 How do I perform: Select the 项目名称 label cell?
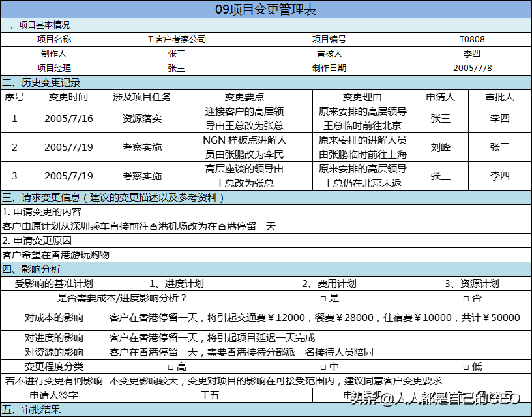(x=54, y=39)
